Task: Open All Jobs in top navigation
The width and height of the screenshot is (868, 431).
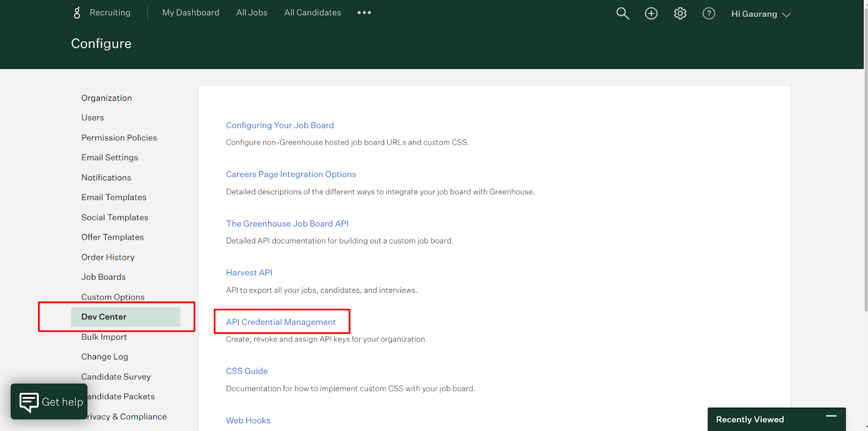Action: click(x=252, y=12)
